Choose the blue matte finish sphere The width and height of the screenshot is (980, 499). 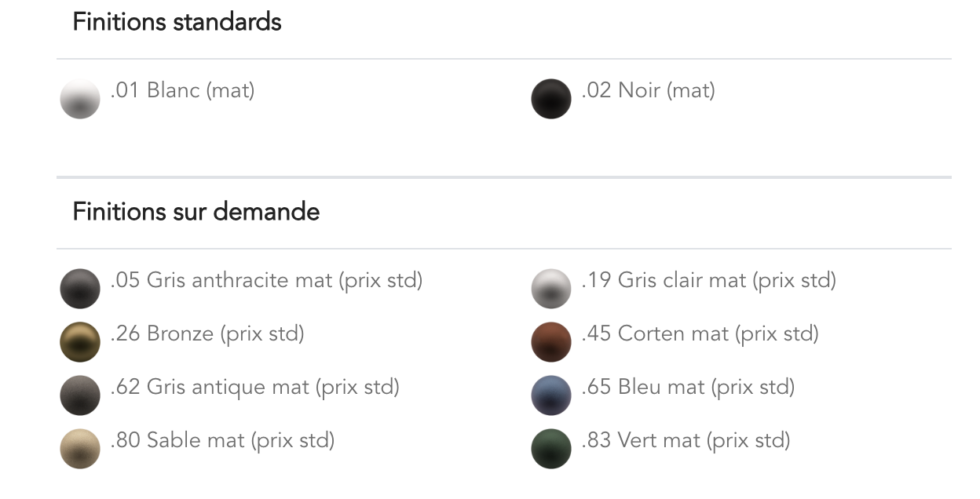(551, 395)
